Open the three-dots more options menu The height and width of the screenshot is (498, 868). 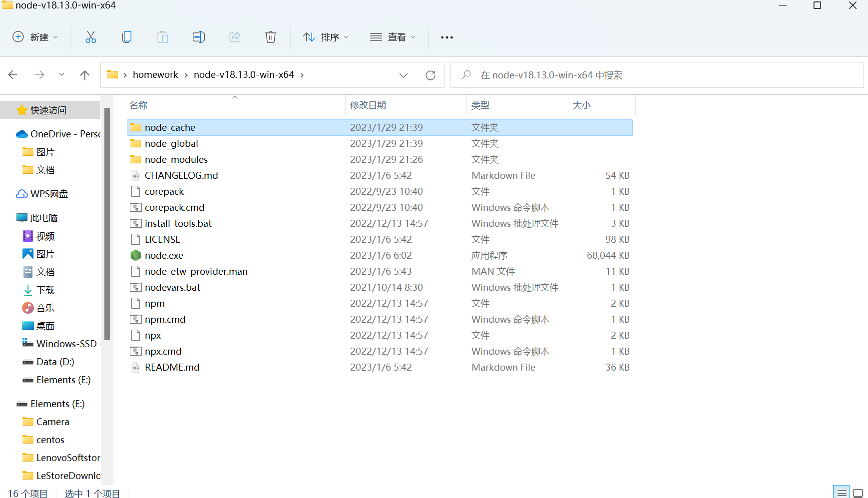pyautogui.click(x=446, y=37)
